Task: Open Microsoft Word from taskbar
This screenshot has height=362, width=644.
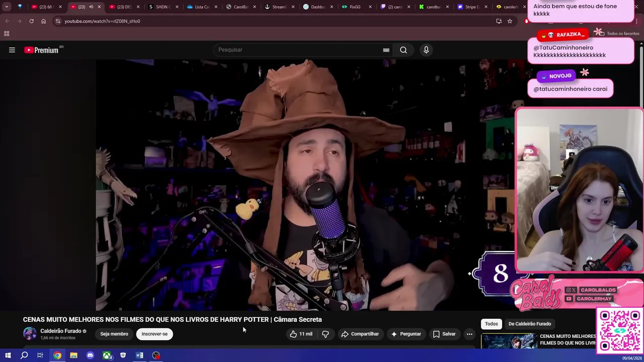Action: pos(139,355)
